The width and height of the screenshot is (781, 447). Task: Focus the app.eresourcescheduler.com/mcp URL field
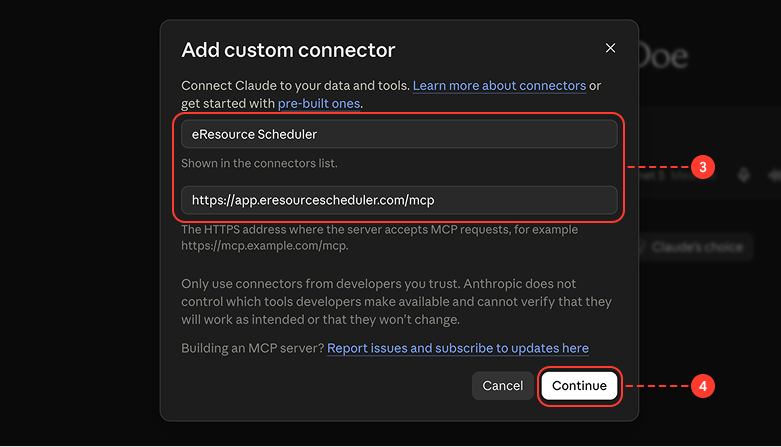click(399, 200)
